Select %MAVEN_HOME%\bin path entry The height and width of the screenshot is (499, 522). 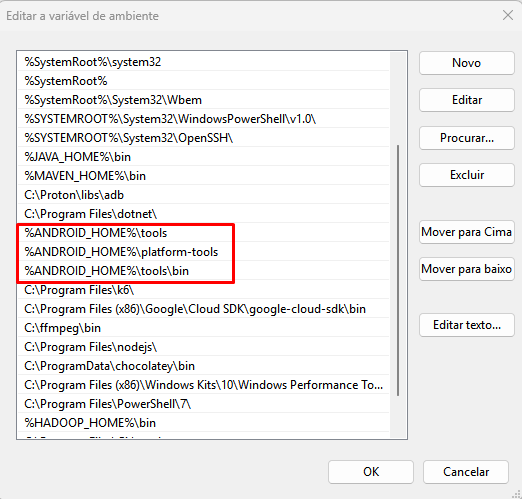203,176
